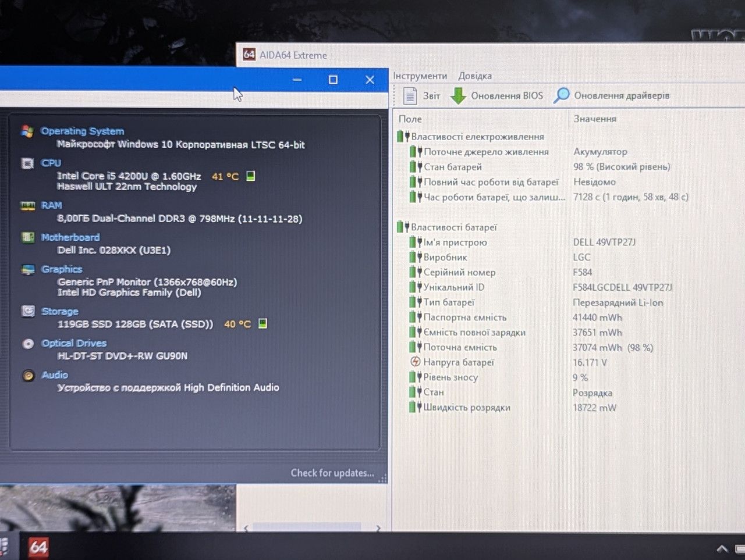Click the Operating System Windows flag icon

coord(27,131)
